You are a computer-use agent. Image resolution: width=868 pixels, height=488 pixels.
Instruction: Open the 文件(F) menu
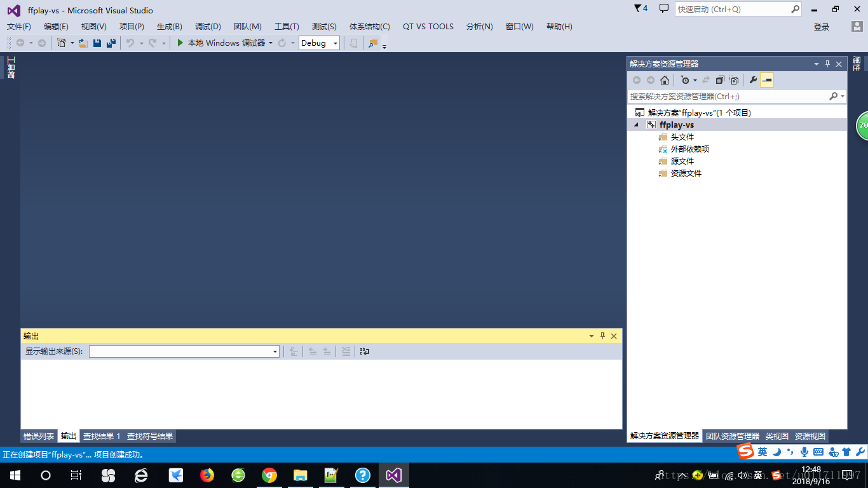click(x=19, y=27)
